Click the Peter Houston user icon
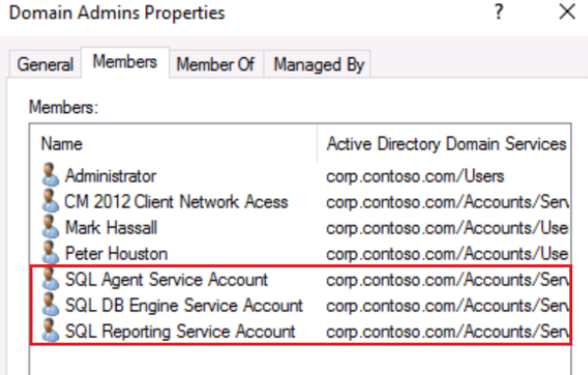588x375 pixels. tap(50, 252)
